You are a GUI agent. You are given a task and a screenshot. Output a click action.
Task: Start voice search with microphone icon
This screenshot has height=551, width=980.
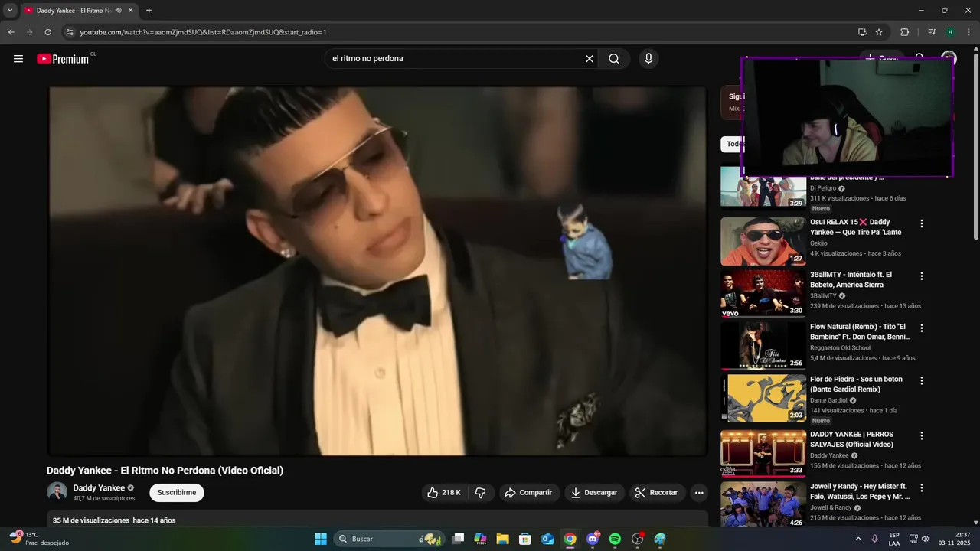click(x=648, y=59)
